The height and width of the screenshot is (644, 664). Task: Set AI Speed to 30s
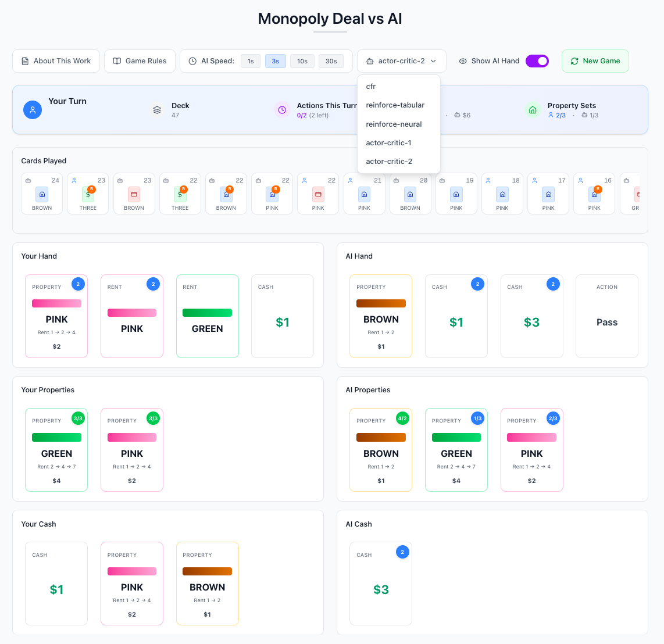pos(331,61)
